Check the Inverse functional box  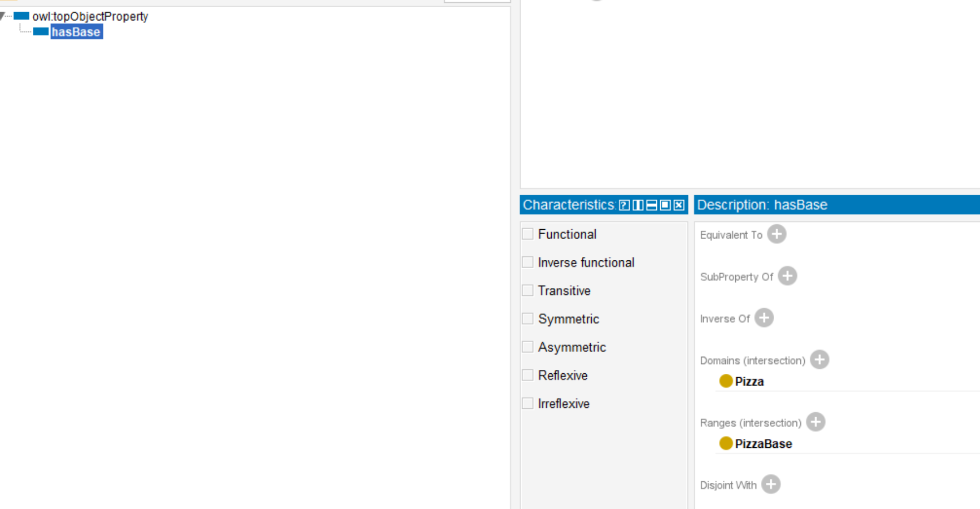click(x=528, y=262)
